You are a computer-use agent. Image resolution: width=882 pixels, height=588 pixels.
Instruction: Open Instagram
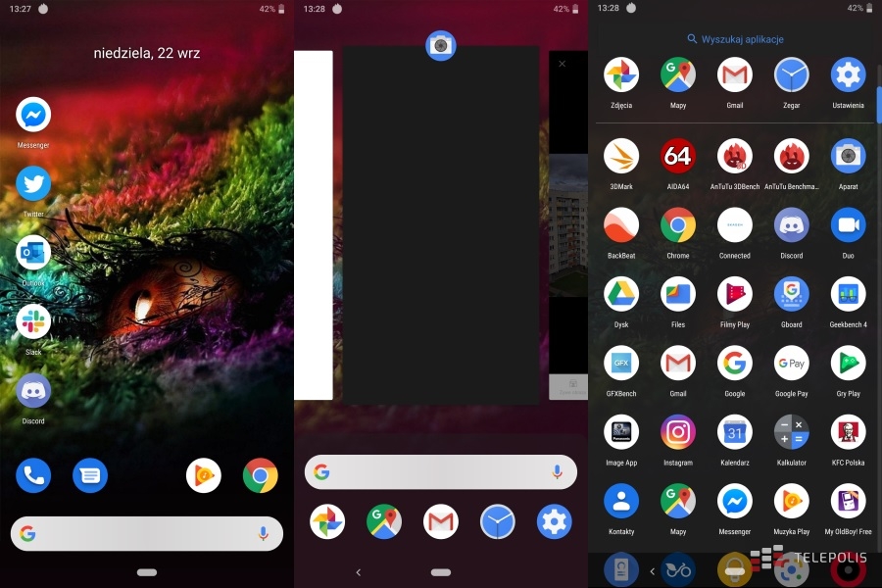pos(677,432)
